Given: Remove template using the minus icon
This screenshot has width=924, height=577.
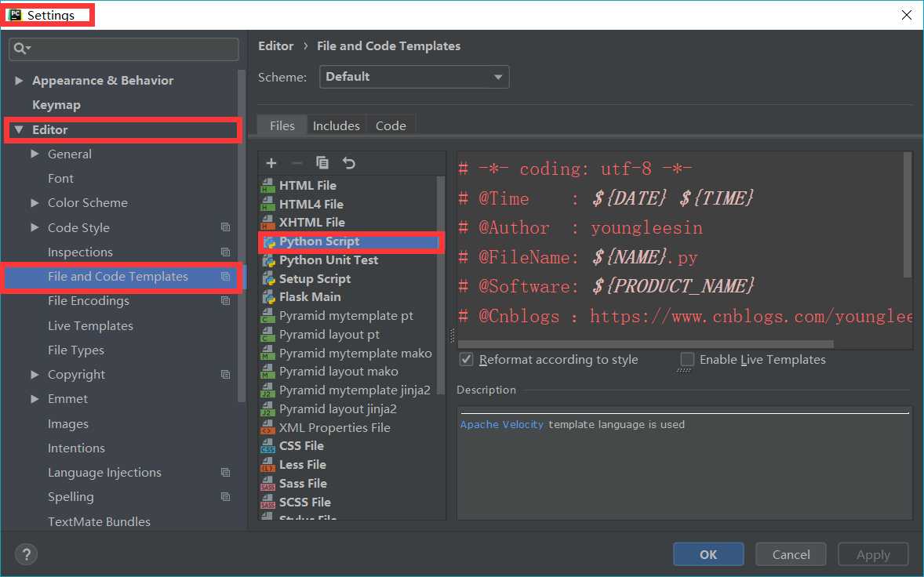Looking at the screenshot, I should point(297,163).
